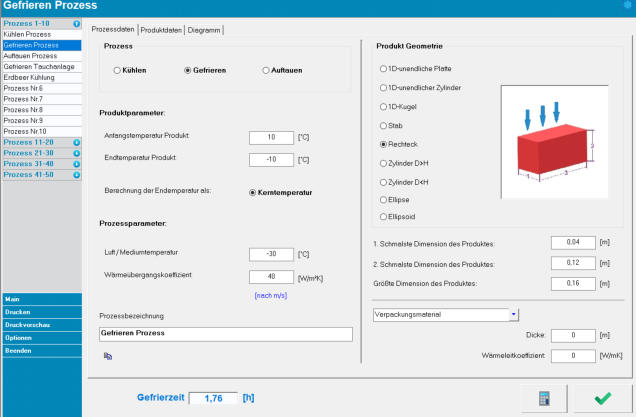Select the Kühlen process radio button

pyautogui.click(x=118, y=70)
